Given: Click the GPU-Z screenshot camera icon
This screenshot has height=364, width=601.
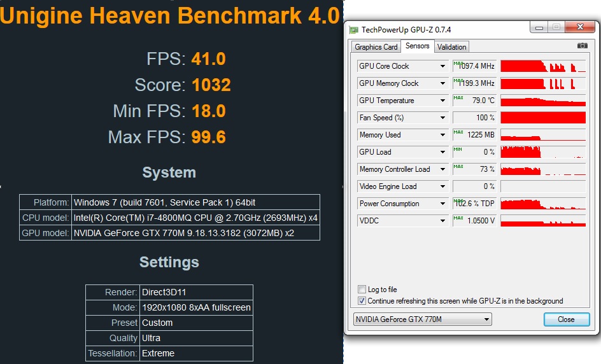Looking at the screenshot, I should click(582, 46).
